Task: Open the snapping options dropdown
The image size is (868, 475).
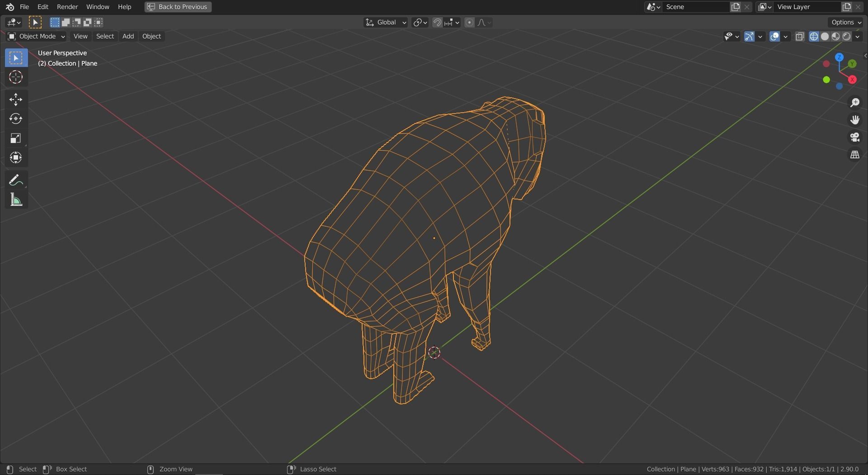Action: (452, 22)
